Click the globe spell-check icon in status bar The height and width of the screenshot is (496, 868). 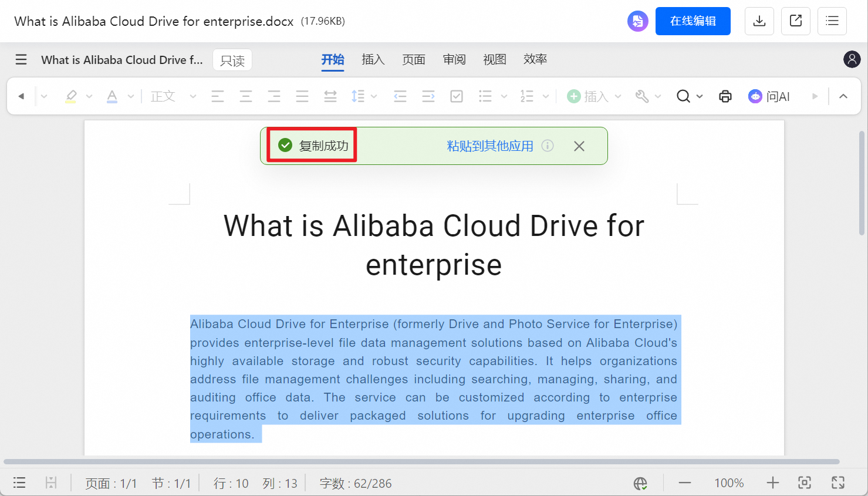coord(640,483)
